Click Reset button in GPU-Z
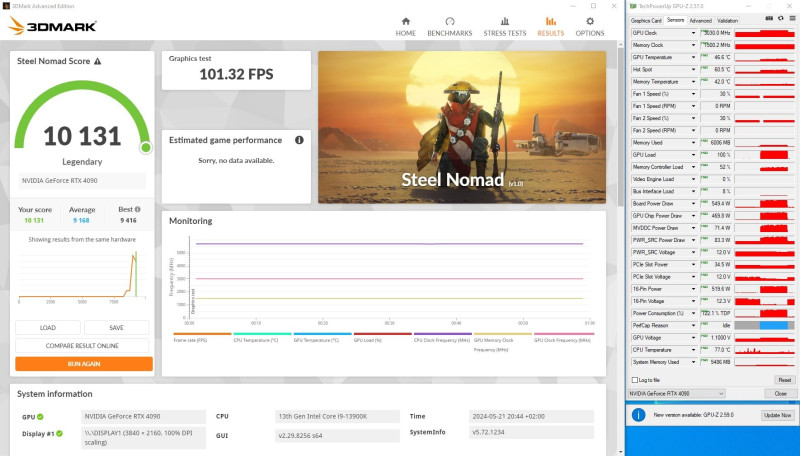800x456 pixels. pyautogui.click(x=784, y=380)
